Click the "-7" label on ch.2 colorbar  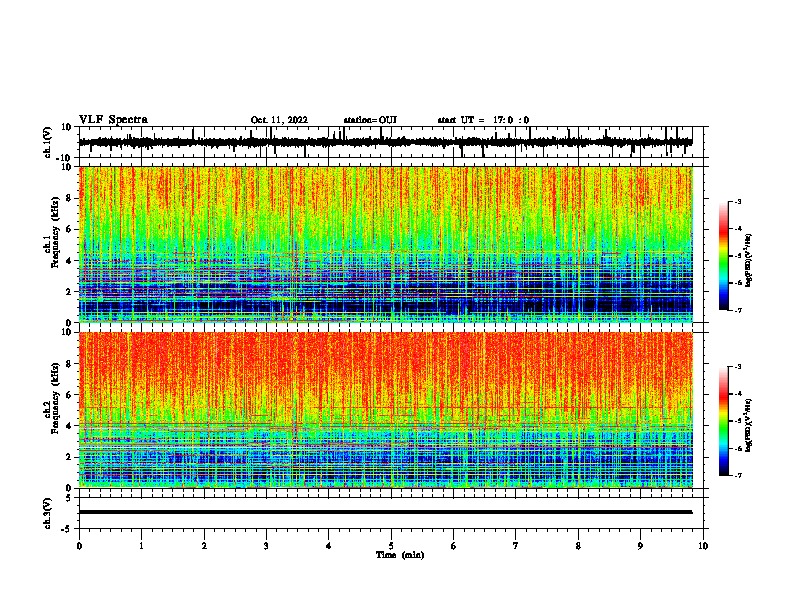click(x=738, y=476)
